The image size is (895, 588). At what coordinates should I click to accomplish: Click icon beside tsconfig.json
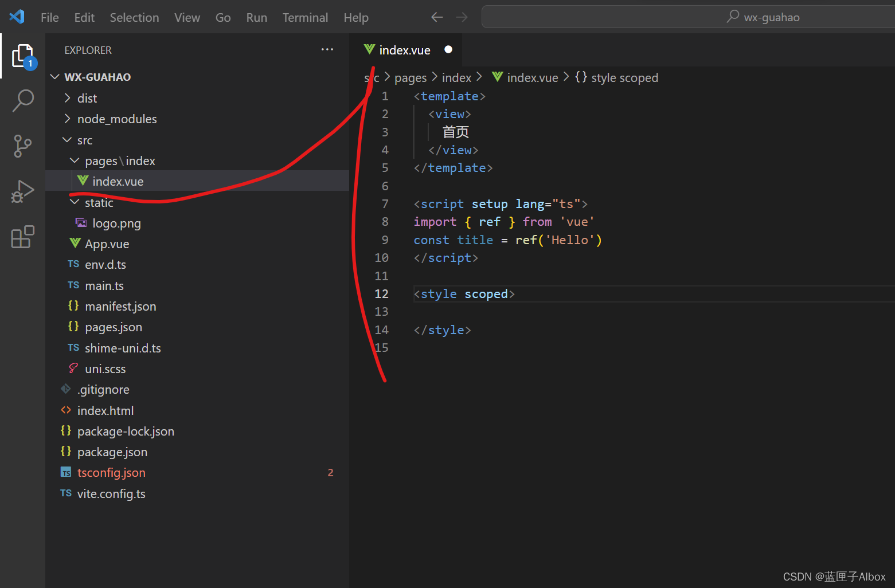pyautogui.click(x=66, y=472)
